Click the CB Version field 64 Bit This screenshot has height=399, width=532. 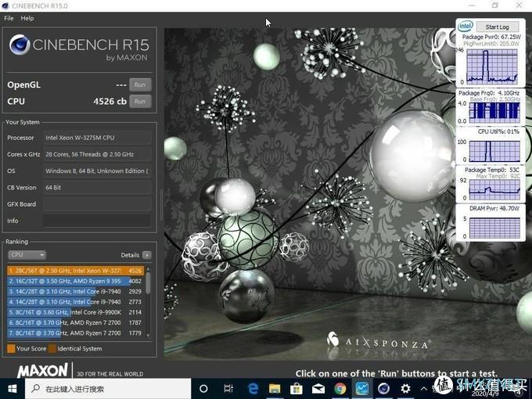[x=97, y=188]
